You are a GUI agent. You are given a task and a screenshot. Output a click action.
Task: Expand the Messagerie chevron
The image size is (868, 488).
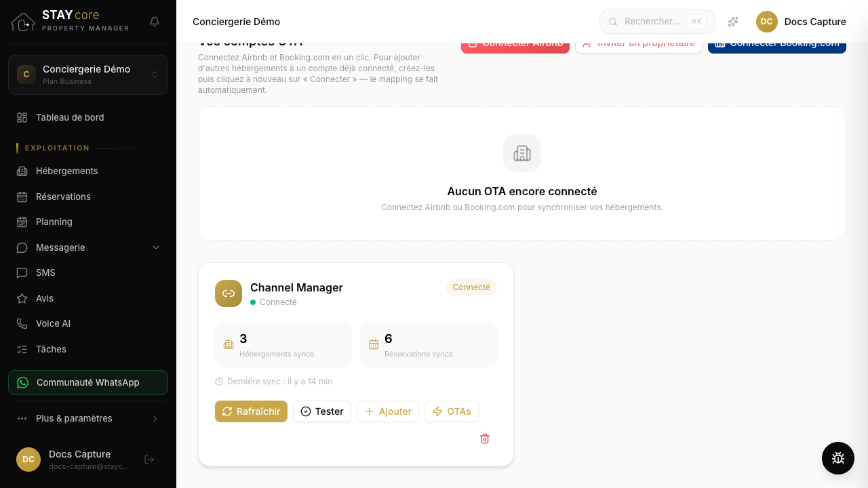coord(156,247)
